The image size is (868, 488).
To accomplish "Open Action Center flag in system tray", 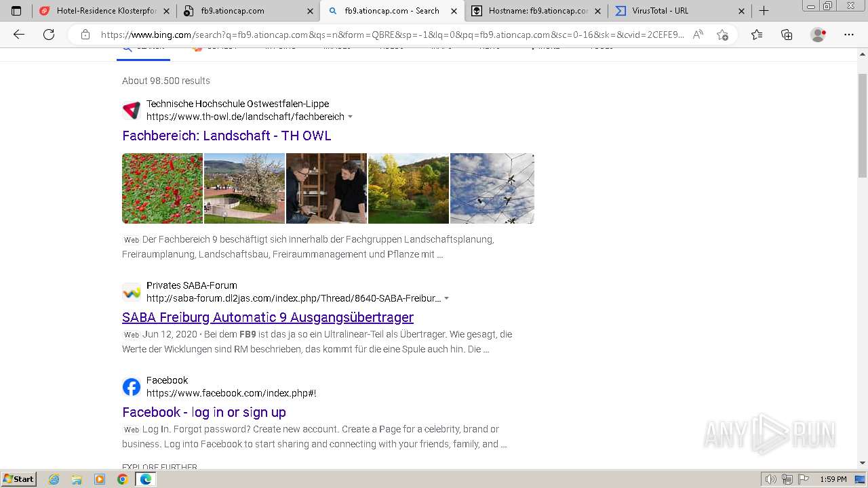I will (804, 479).
